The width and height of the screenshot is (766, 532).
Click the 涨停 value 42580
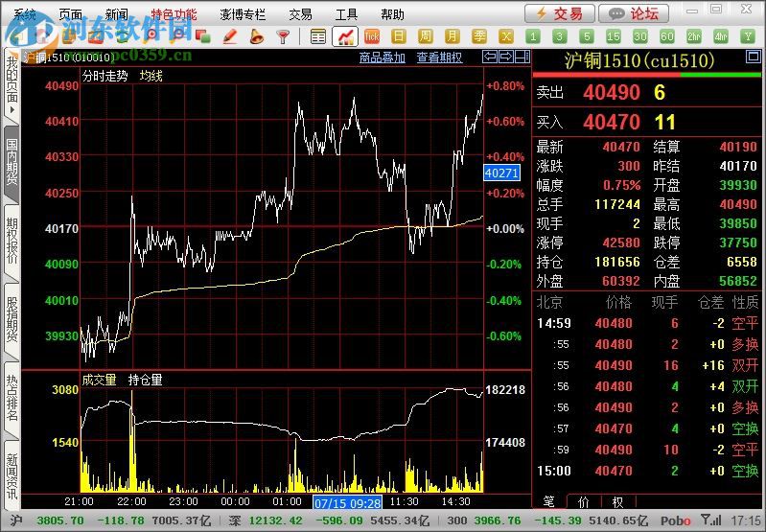[x=621, y=243]
